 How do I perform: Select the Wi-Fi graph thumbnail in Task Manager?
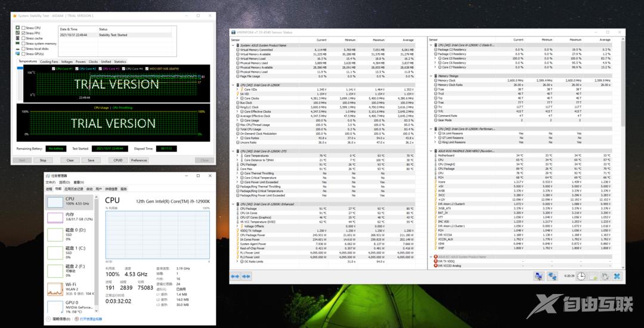point(55,289)
